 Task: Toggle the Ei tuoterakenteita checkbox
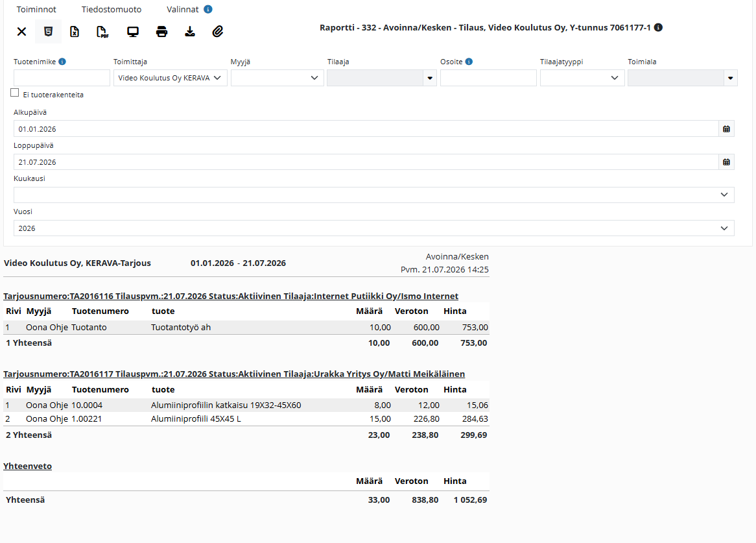[14, 93]
